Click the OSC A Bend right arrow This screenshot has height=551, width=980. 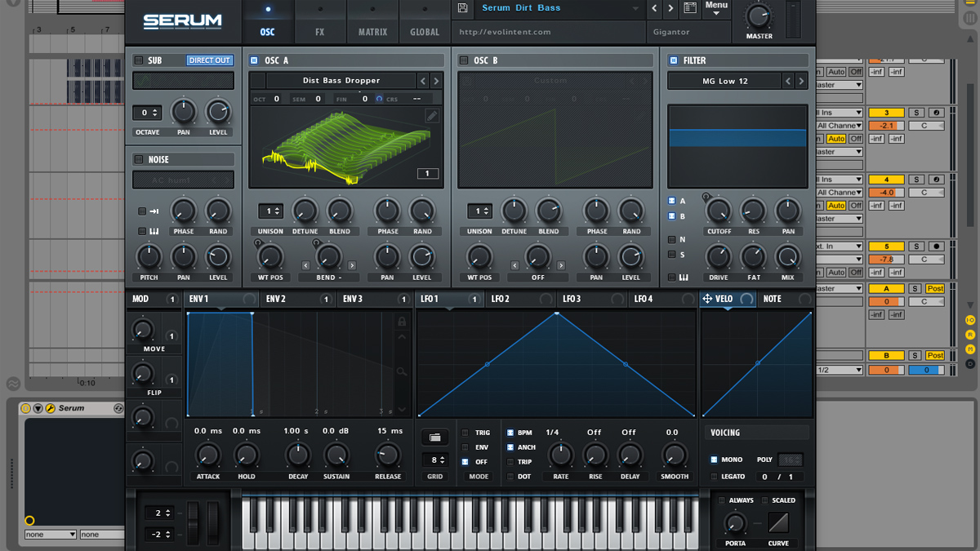352,265
